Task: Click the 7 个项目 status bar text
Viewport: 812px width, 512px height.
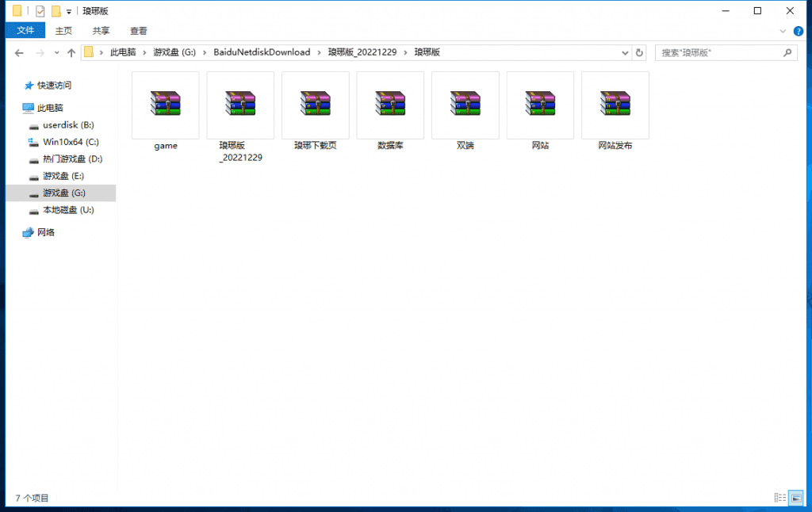Action: pyautogui.click(x=32, y=498)
